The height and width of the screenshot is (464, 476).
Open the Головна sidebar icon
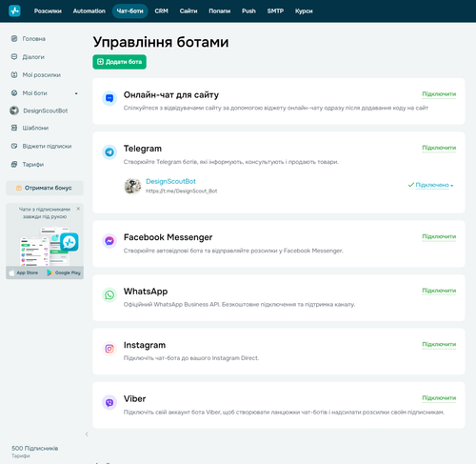tap(14, 39)
